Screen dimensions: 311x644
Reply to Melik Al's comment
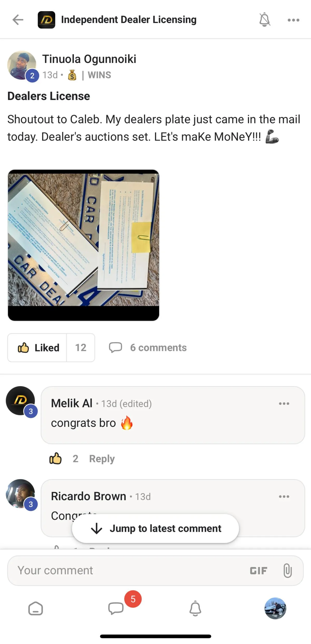102,459
